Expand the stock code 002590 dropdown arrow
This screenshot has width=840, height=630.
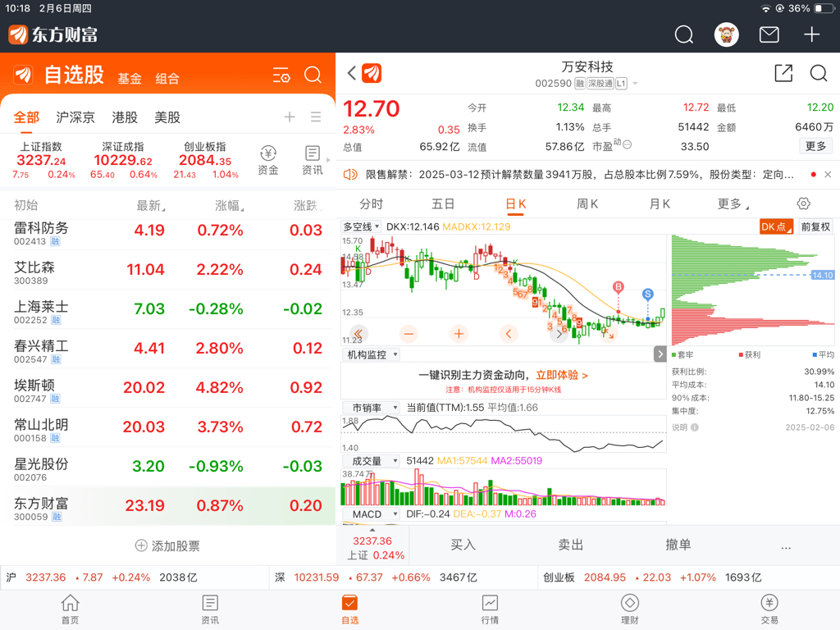pos(636,84)
